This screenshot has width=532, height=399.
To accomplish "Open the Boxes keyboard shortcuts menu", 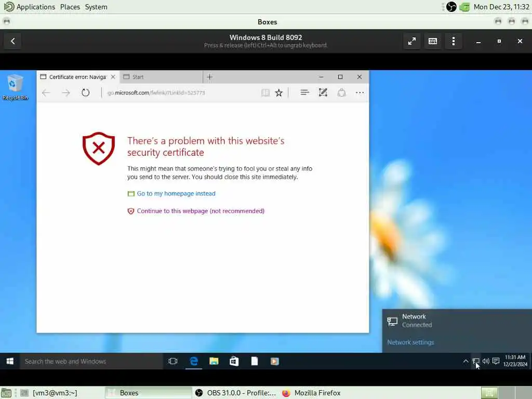I will [x=433, y=41].
